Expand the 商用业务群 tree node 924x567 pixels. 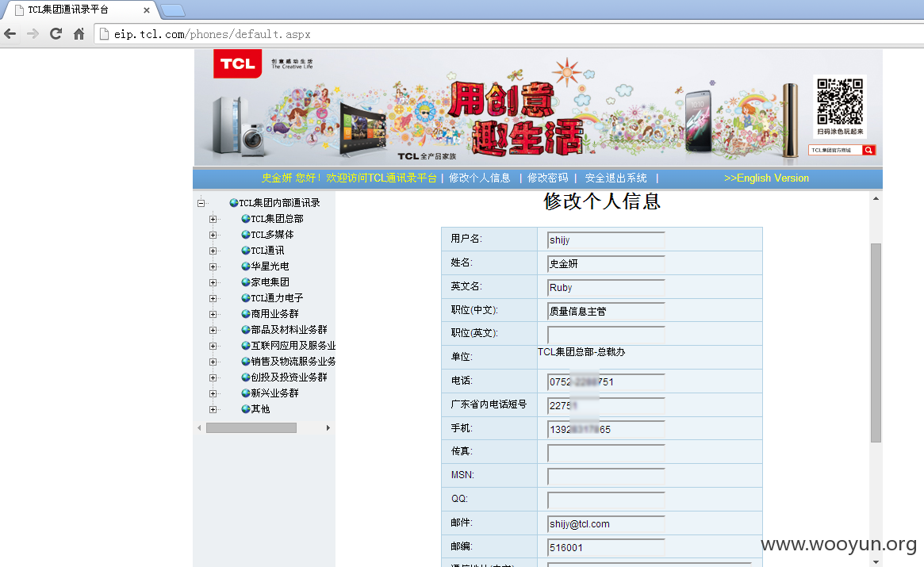pos(213,315)
